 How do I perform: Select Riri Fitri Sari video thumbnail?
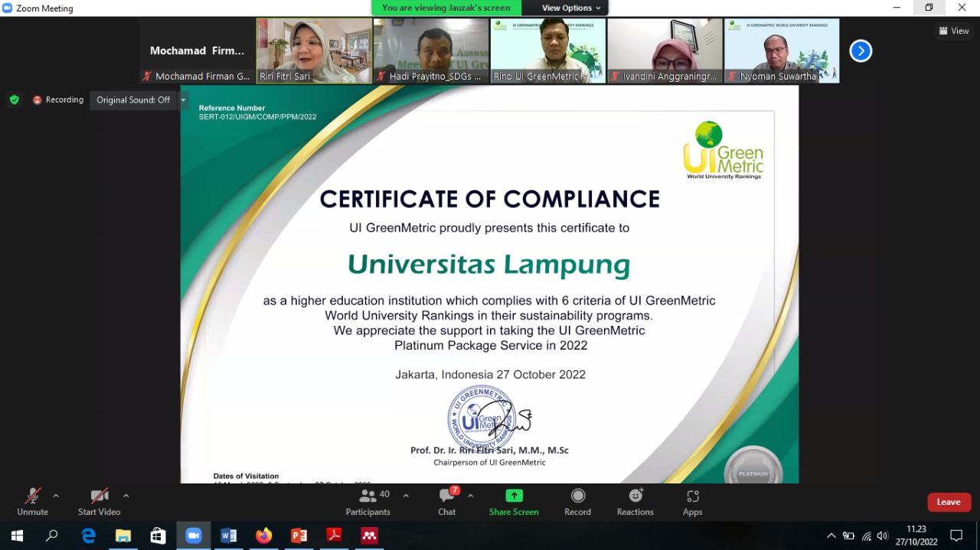pyautogui.click(x=314, y=50)
